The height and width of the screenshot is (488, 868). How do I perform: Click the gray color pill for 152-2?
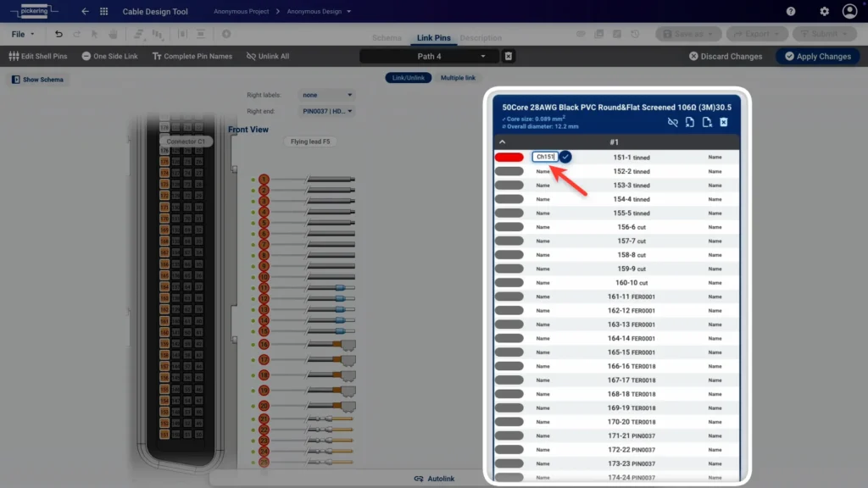click(x=509, y=171)
